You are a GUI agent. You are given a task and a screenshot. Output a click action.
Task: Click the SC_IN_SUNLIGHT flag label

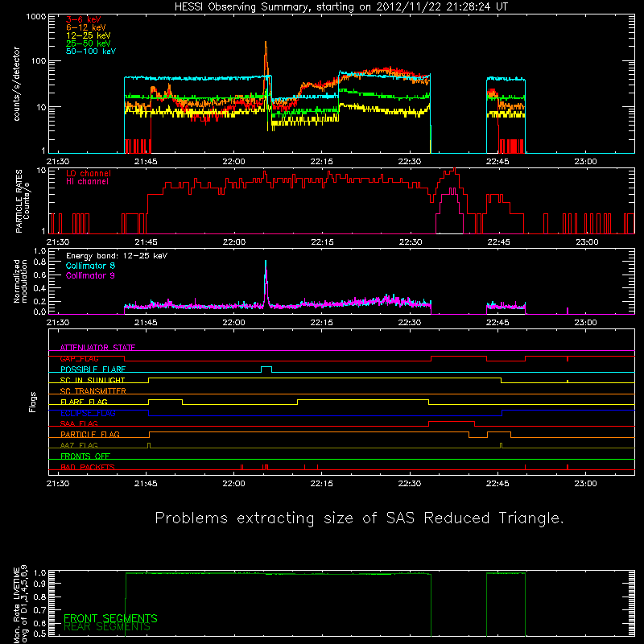[x=93, y=380]
